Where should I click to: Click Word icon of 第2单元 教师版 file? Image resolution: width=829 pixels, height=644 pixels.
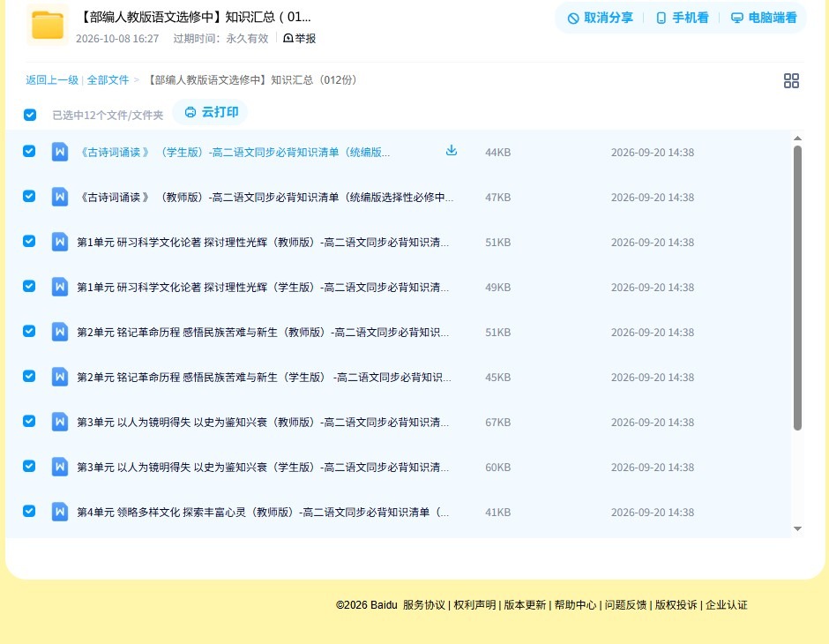point(60,332)
